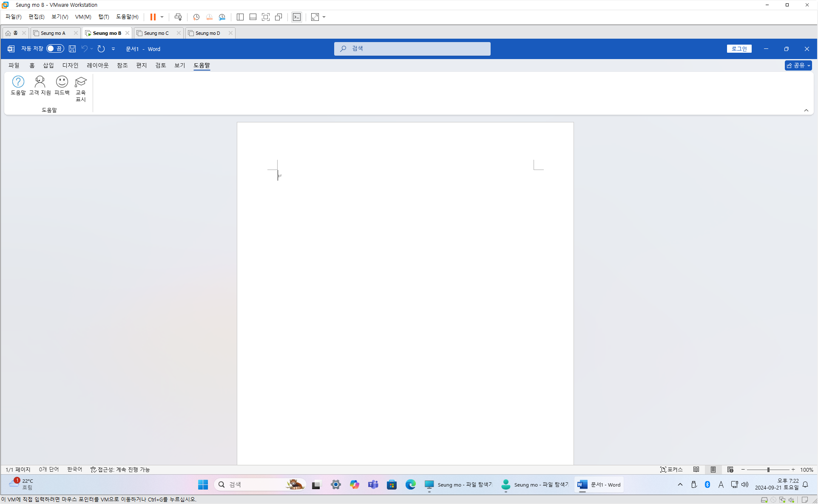The height and width of the screenshot is (504, 818).
Task: Toggle the VMware pause button
Action: (x=153, y=17)
